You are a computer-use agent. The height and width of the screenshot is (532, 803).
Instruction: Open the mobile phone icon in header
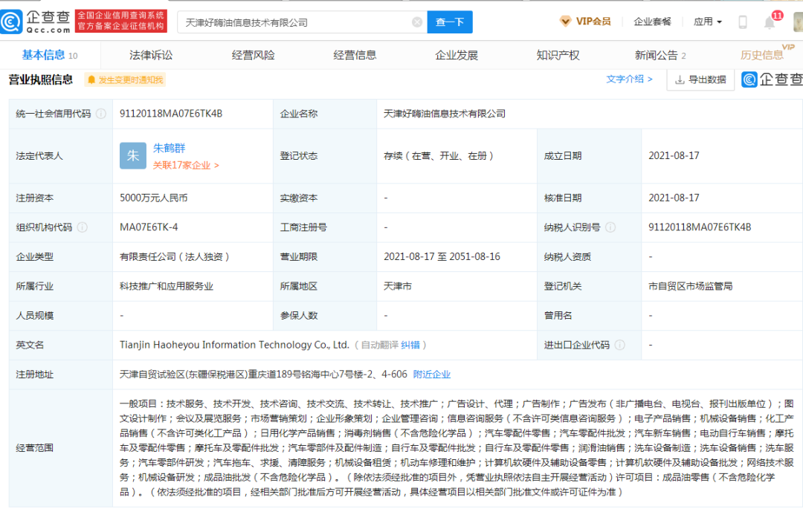(x=742, y=22)
